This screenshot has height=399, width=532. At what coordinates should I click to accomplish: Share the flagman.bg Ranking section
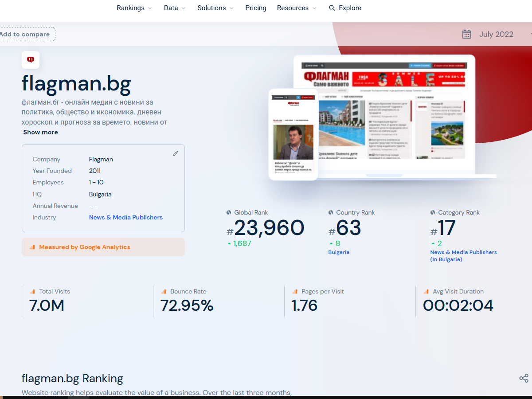524,378
